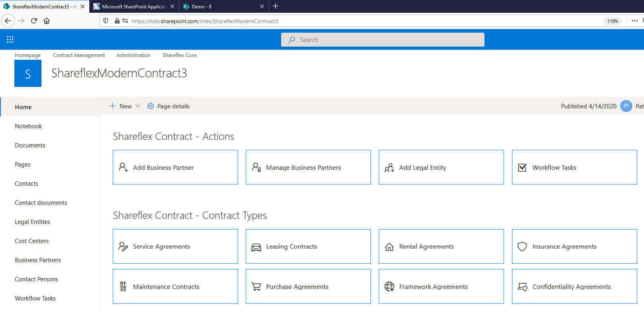The height and width of the screenshot is (312, 644).
Task: Click in the SharePoint search box
Action: 383,40
